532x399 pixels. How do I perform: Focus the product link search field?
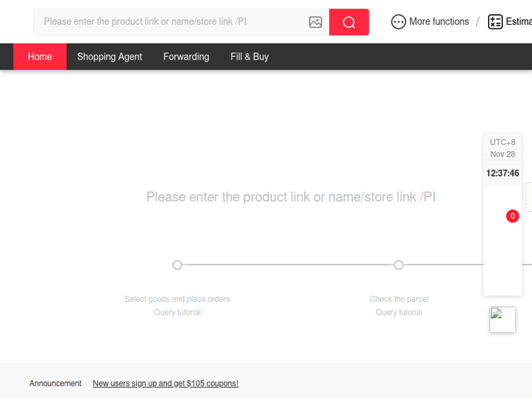pos(170,22)
